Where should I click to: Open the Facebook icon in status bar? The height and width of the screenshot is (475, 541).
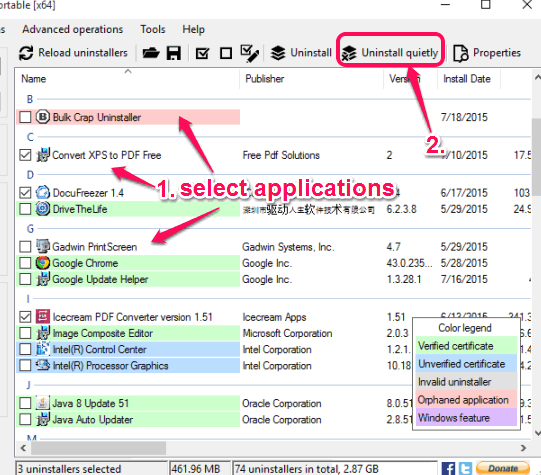tap(448, 468)
